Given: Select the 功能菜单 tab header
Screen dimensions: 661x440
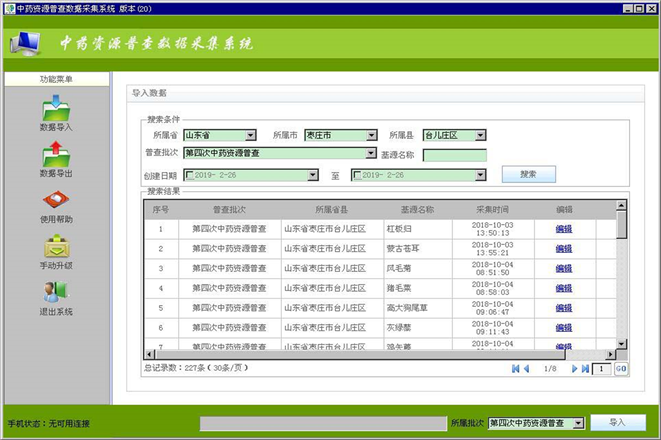Looking at the screenshot, I should tap(56, 79).
